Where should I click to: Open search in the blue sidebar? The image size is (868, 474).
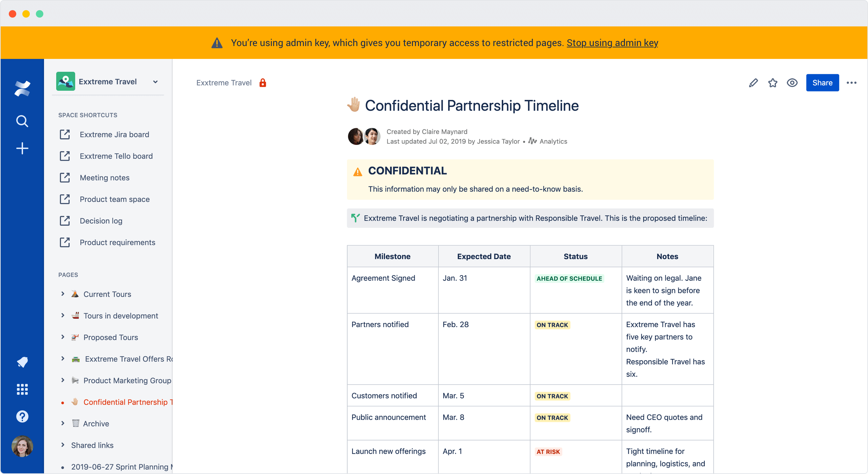[x=22, y=121]
